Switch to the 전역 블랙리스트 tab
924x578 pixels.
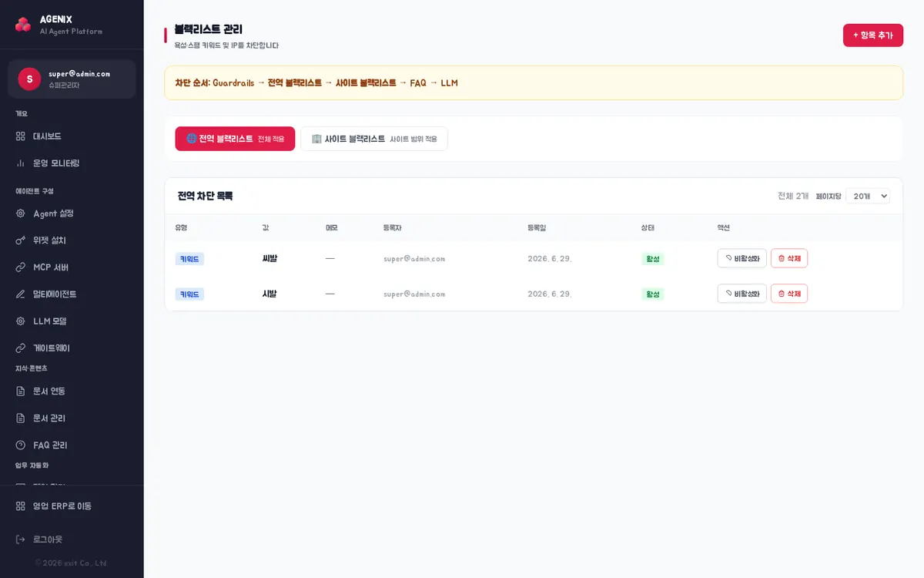(x=235, y=139)
